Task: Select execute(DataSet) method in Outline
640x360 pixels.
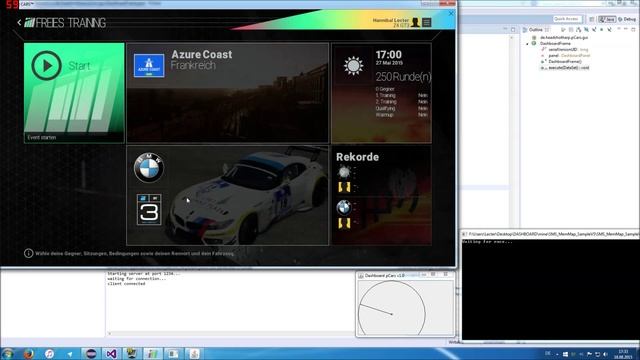Action: [565, 68]
